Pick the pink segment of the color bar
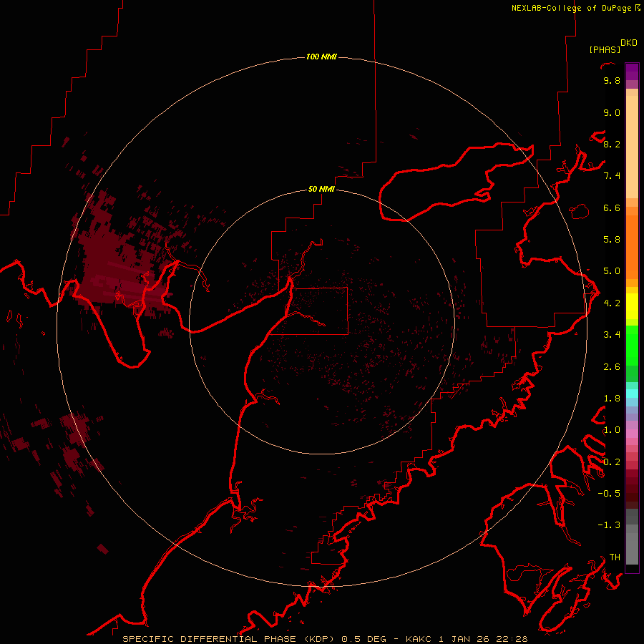This screenshot has height=644, width=644. (632, 434)
